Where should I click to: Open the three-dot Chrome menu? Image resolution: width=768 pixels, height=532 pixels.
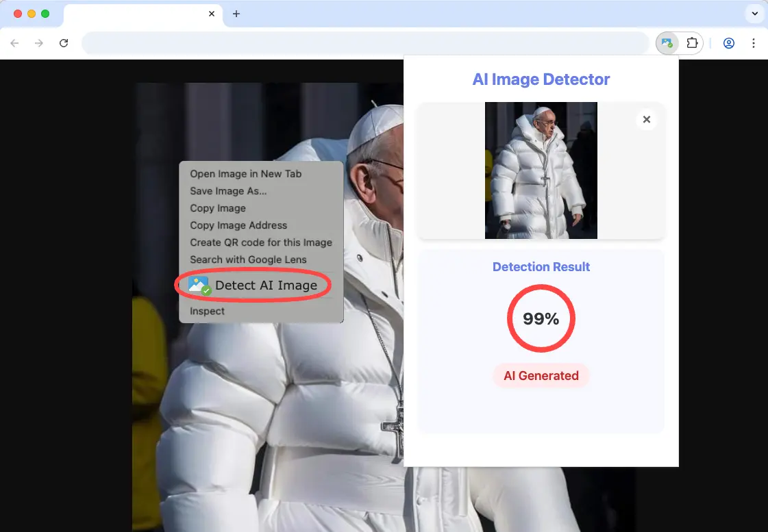[754, 43]
